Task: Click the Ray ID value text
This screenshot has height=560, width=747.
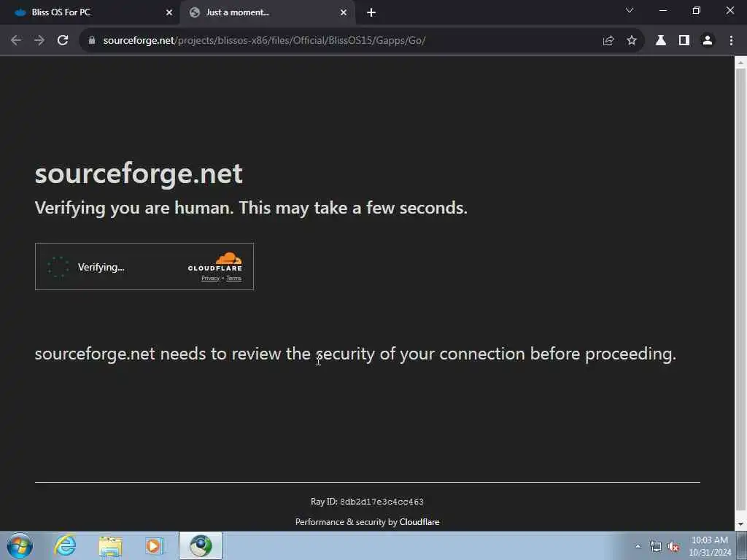Action: click(x=382, y=502)
